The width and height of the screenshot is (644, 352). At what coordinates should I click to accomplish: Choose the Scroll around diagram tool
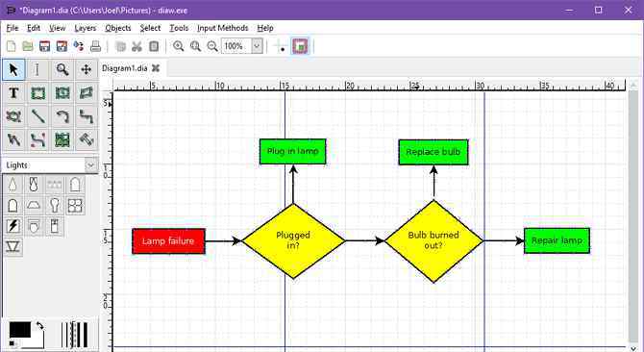pos(87,69)
